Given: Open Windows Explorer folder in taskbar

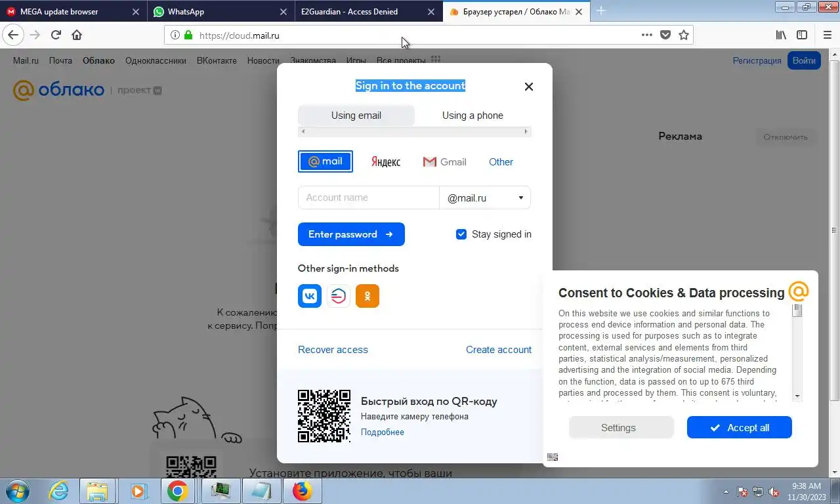Looking at the screenshot, I should tap(98, 491).
